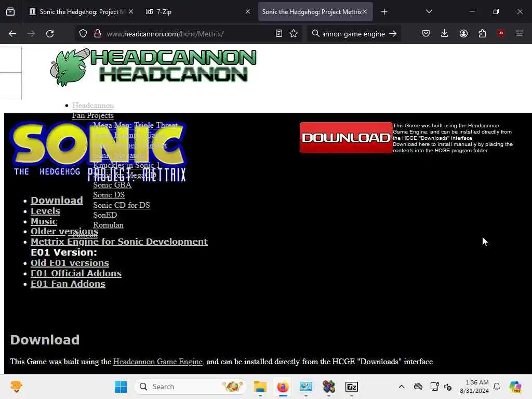Viewport: 532px width, 399px height.
Task: Open the widgets icon on taskbar left
Action: [16, 387]
